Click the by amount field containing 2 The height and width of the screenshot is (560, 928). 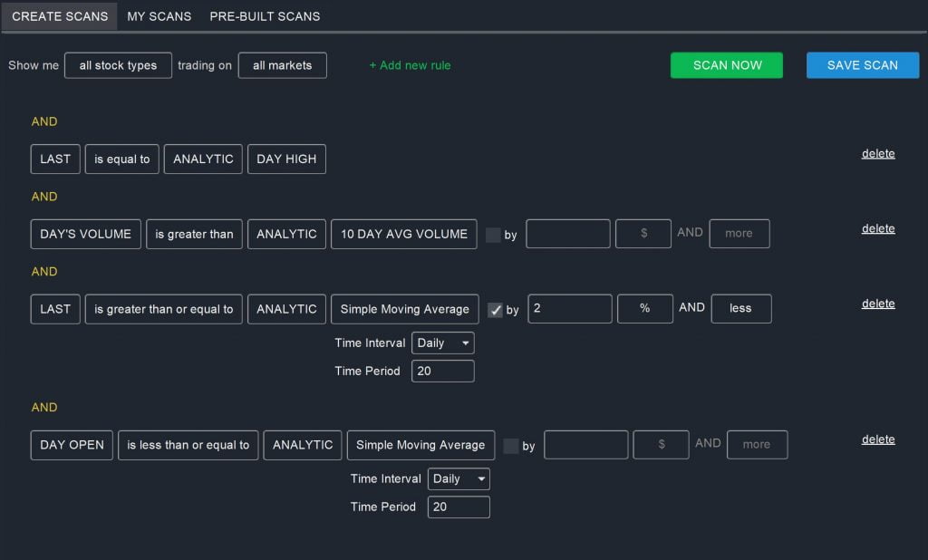click(569, 309)
